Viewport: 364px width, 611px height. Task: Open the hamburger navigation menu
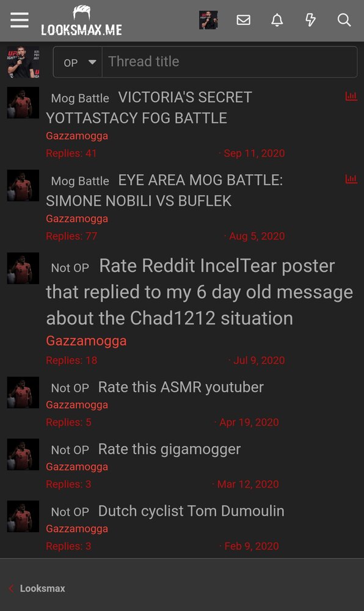tap(20, 20)
